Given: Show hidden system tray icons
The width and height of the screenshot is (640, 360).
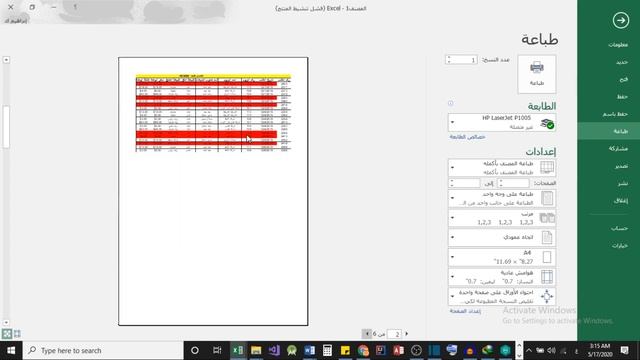Looking at the screenshot, I should (529, 350).
